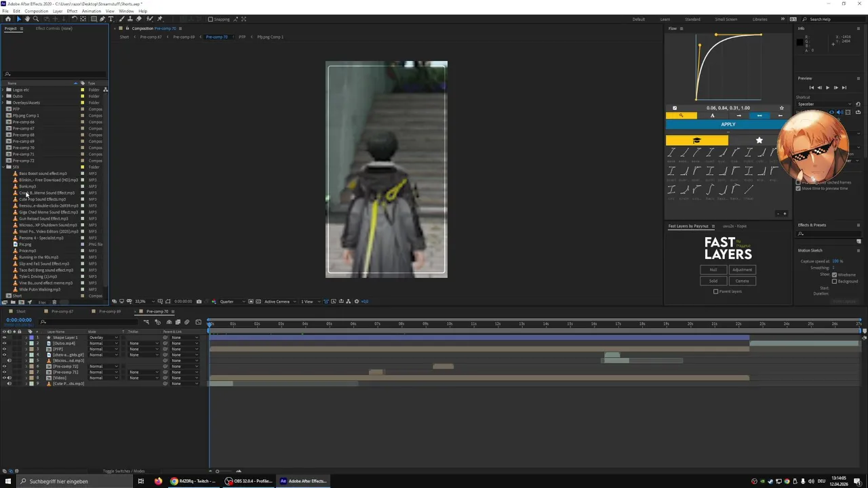Click the minus icon under Flow presets
868x488 pixels.
point(778,213)
